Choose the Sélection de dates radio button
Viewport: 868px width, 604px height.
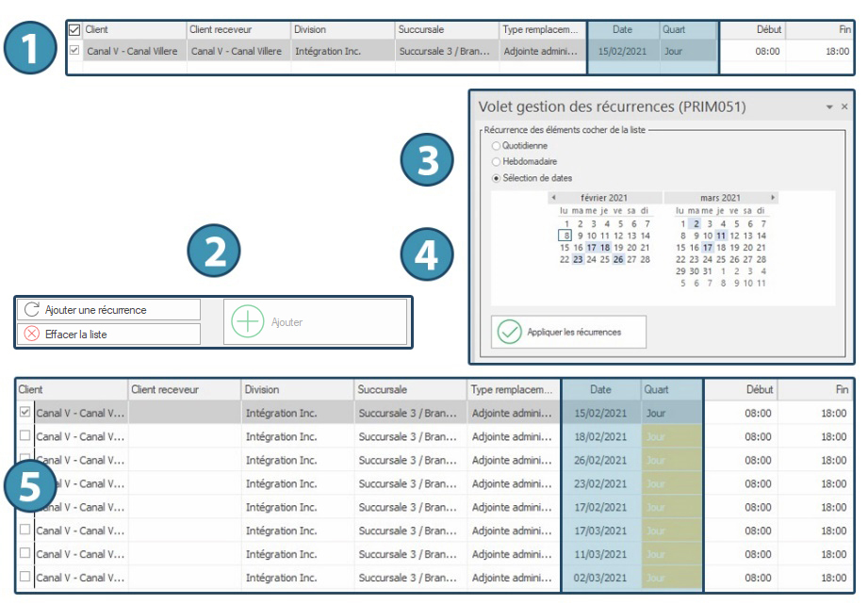point(497,178)
